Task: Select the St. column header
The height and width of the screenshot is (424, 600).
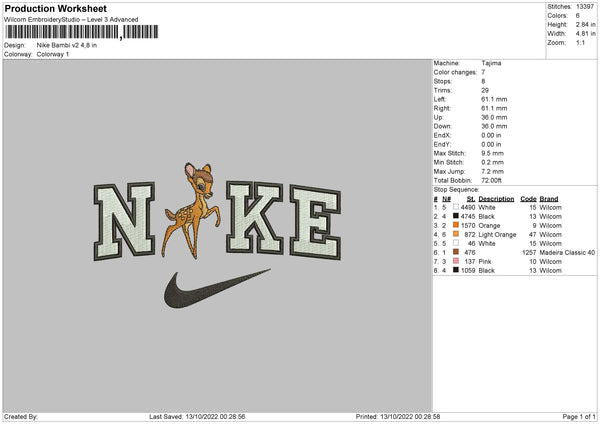Action: click(x=471, y=199)
